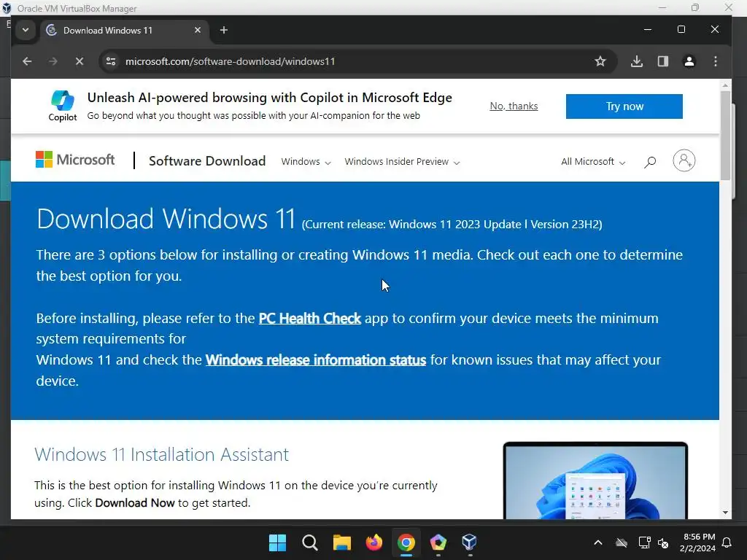Screen dimensions: 747x560
Task: Click the scrollbar up arrow
Action: 726,86
